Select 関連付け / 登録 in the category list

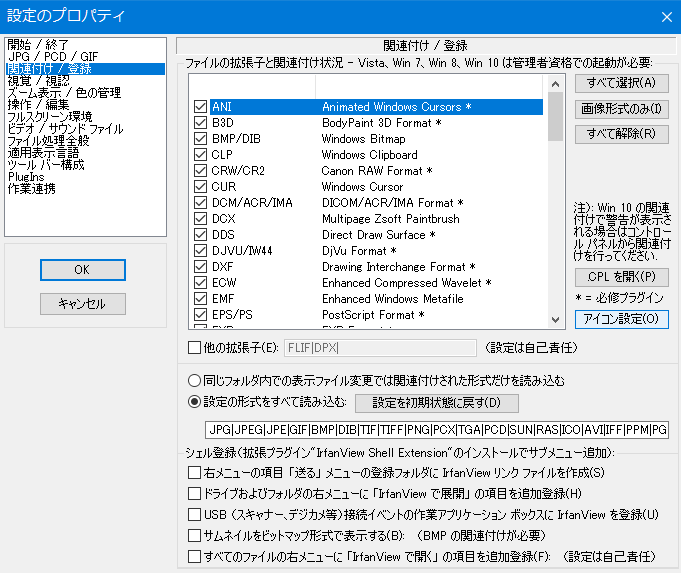pyautogui.click(x=86, y=69)
